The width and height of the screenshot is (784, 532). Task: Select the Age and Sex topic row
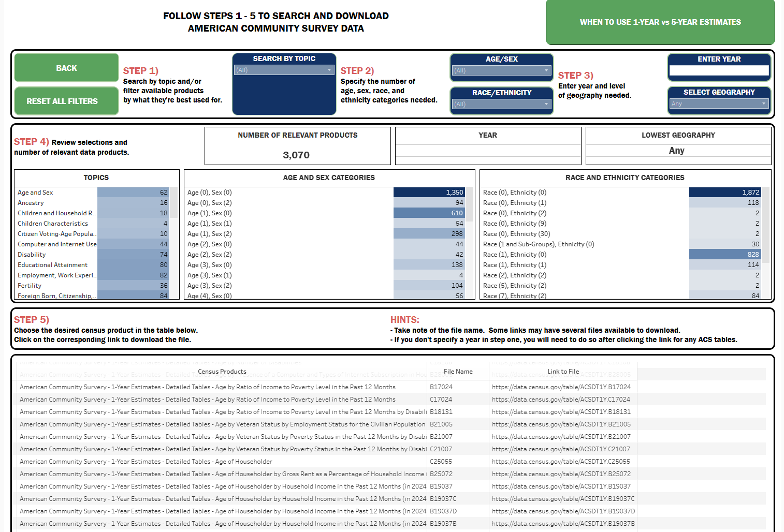point(93,193)
